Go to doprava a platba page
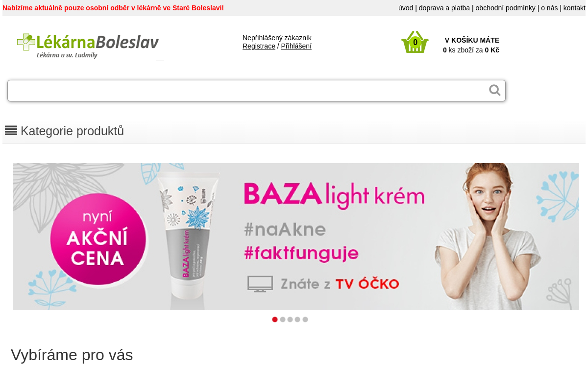Image resolution: width=588 pixels, height=392 pixels. [x=444, y=8]
